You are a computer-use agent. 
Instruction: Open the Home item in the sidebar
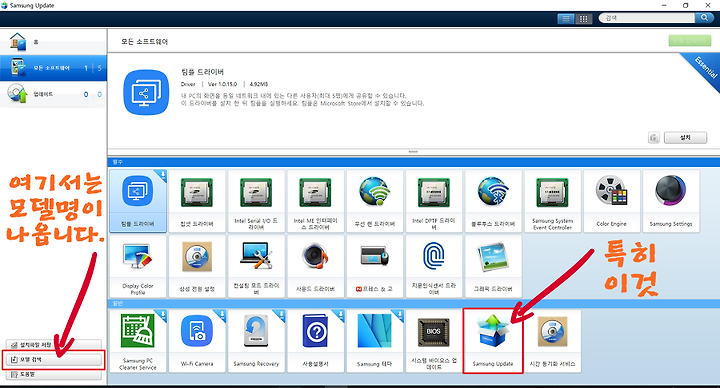click(x=53, y=42)
